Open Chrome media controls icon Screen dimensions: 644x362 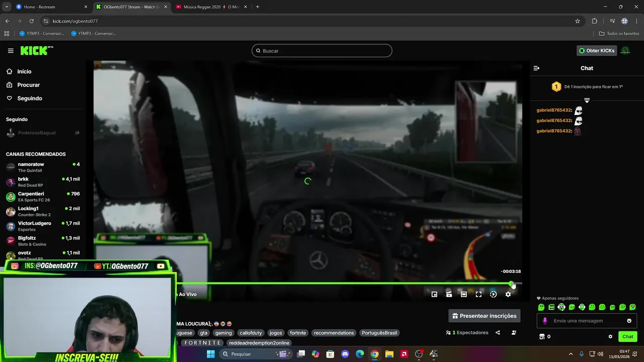tap(612, 21)
